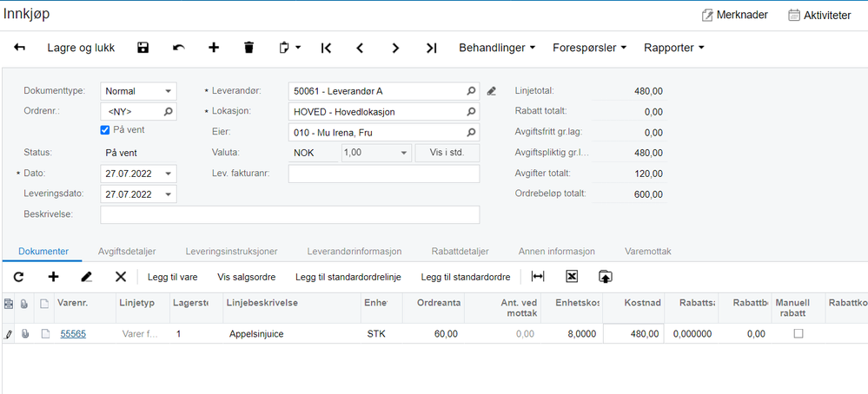
Task: Go to the first record
Action: pyautogui.click(x=326, y=48)
